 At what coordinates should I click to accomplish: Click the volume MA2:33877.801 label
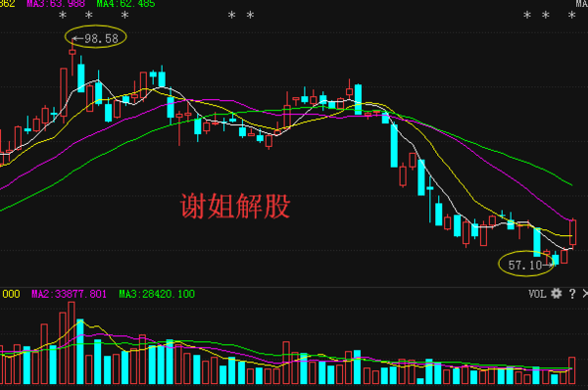pyautogui.click(x=69, y=294)
